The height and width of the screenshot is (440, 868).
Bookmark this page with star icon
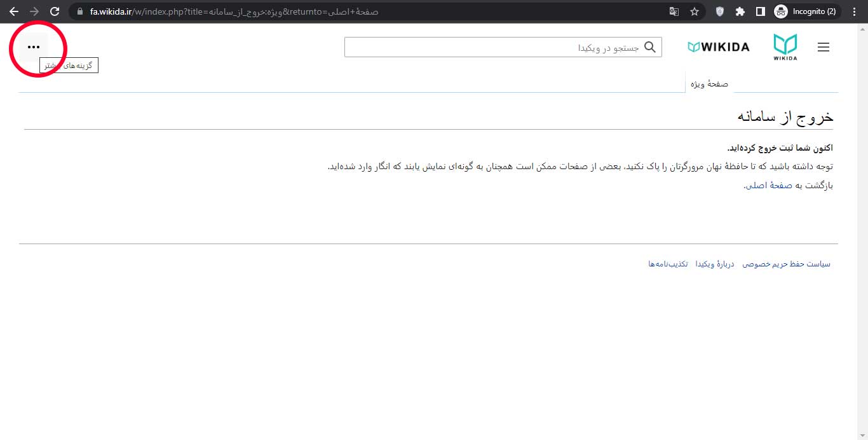695,11
